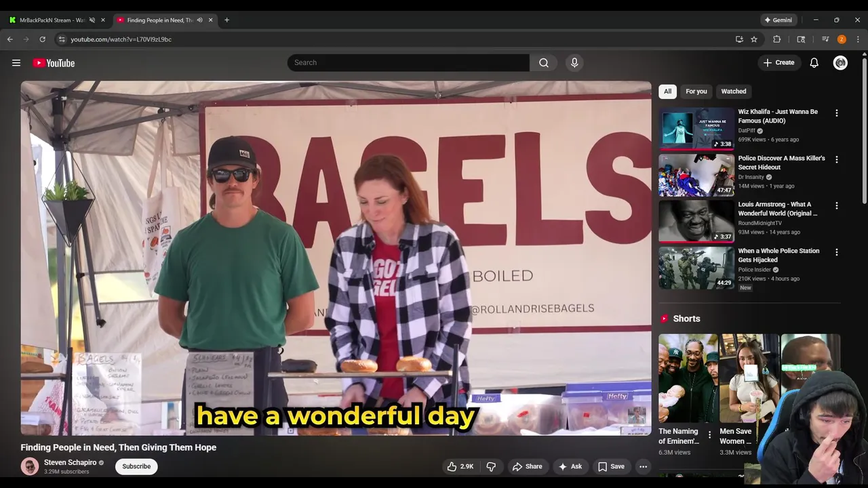Open the YouTube hamburger guide menu
Screen dimensions: 868x488
click(x=16, y=63)
